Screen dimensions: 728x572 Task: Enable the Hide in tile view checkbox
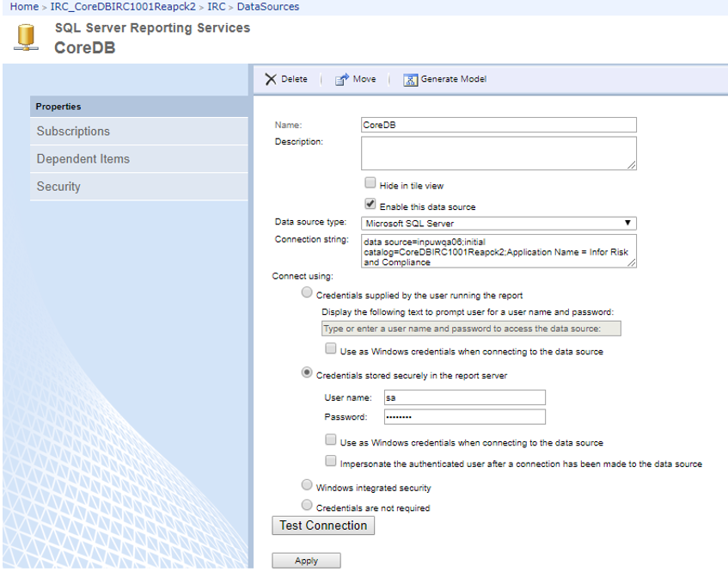(x=370, y=183)
